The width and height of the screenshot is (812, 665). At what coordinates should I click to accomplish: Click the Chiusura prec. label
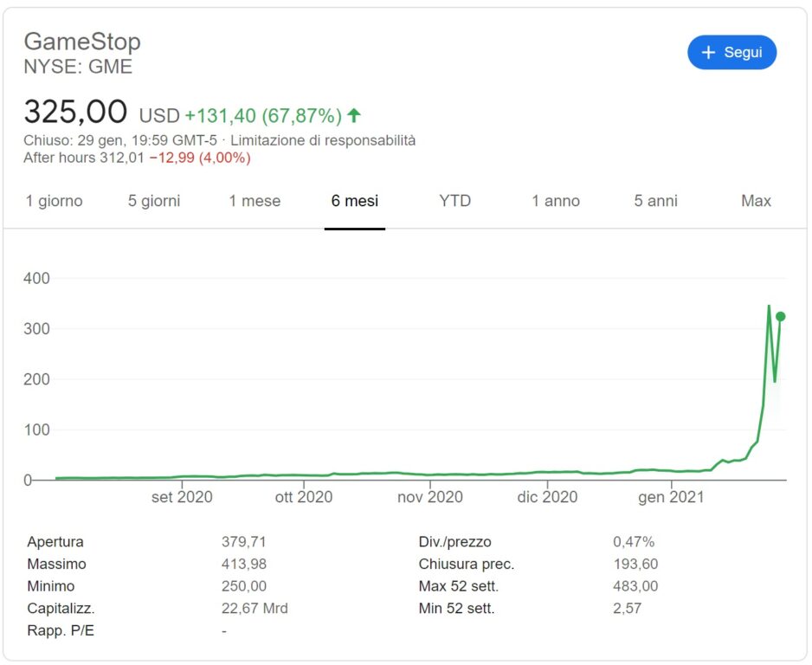click(467, 564)
